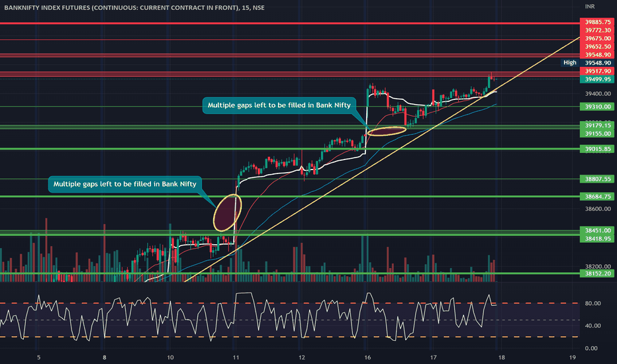This screenshot has height=364, width=617.
Task: Click the 38600.00 axis value
Action: (598, 209)
